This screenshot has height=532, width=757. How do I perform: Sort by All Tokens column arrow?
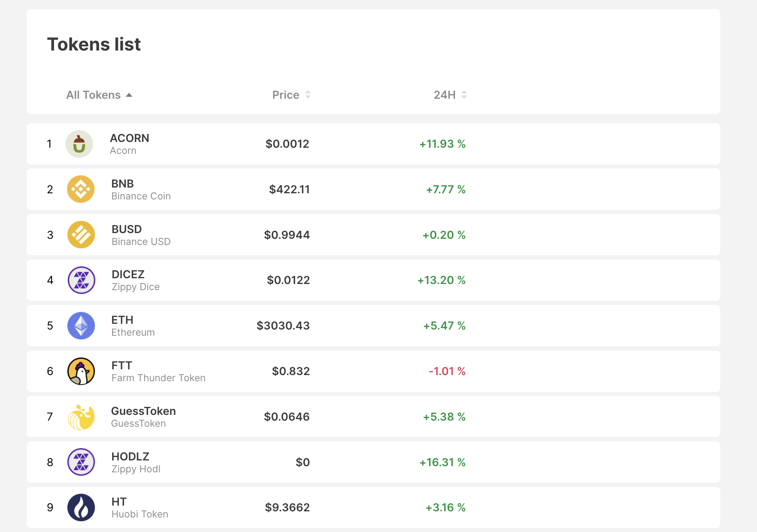point(129,95)
